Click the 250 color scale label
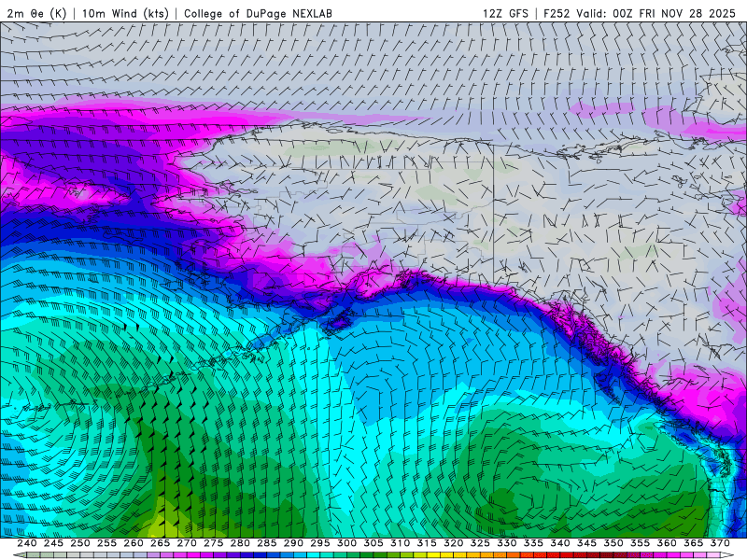This screenshot has height=560, width=747. tap(80, 543)
